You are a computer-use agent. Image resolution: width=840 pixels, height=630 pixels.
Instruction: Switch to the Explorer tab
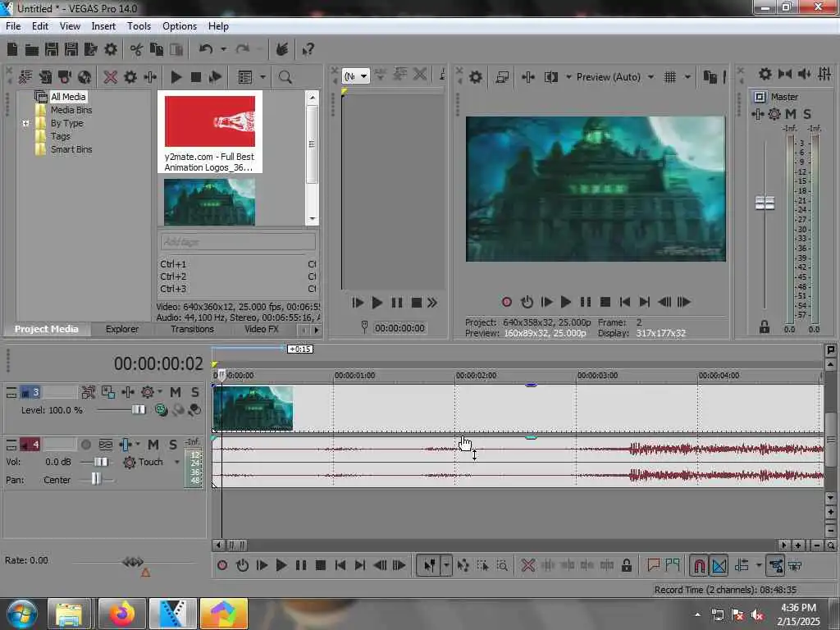pos(122,329)
